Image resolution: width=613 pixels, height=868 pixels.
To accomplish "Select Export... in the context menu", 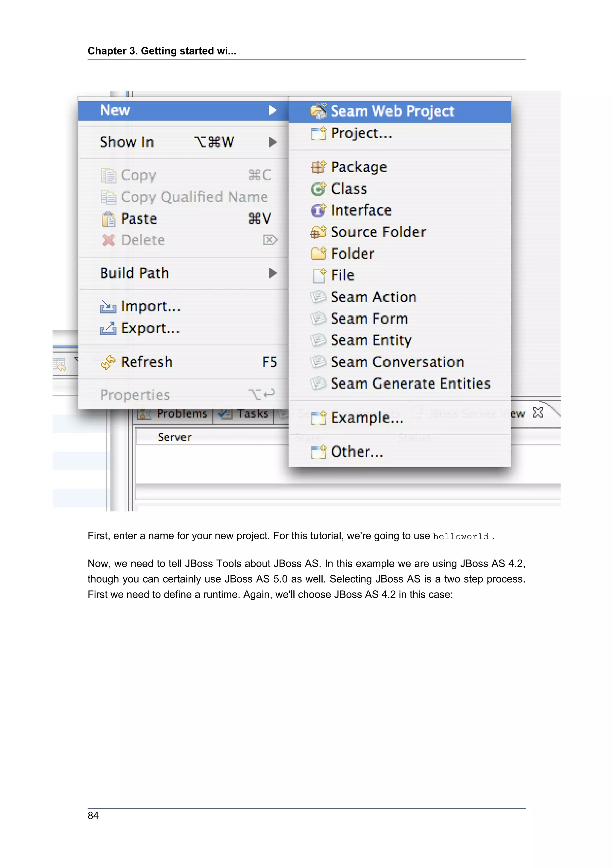I will click(183, 328).
